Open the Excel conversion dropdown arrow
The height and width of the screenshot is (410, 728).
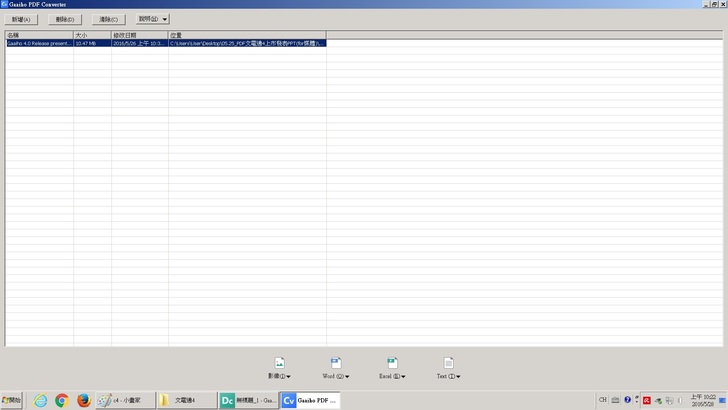point(403,377)
